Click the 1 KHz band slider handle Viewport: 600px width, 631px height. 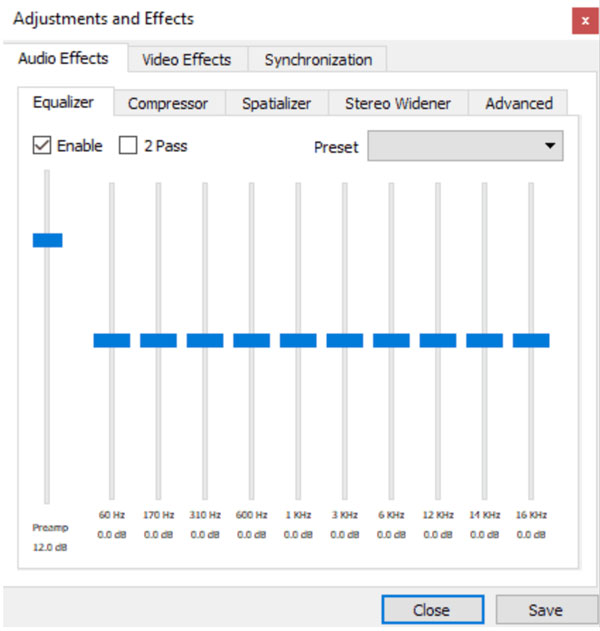[x=298, y=340]
